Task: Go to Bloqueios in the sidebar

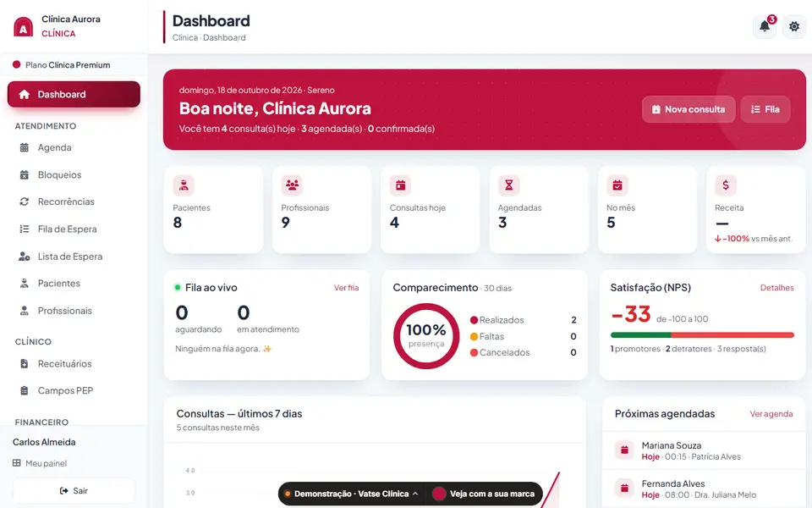Action: point(74,174)
